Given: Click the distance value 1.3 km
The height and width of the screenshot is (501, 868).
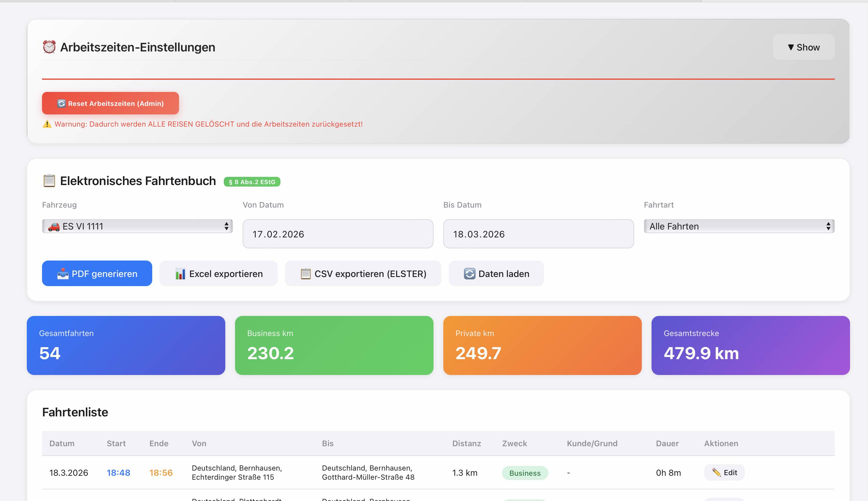Looking at the screenshot, I should (465, 473).
